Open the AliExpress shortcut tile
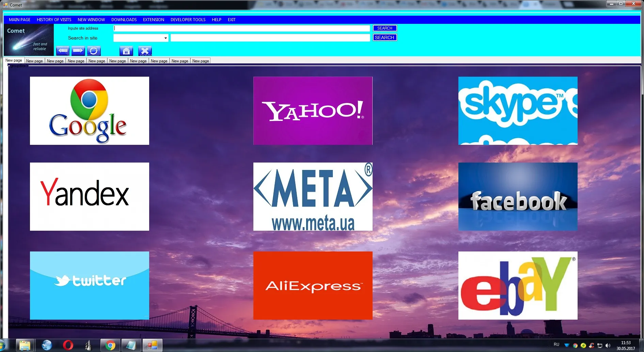Screen dimensions: 644x352 [313, 286]
